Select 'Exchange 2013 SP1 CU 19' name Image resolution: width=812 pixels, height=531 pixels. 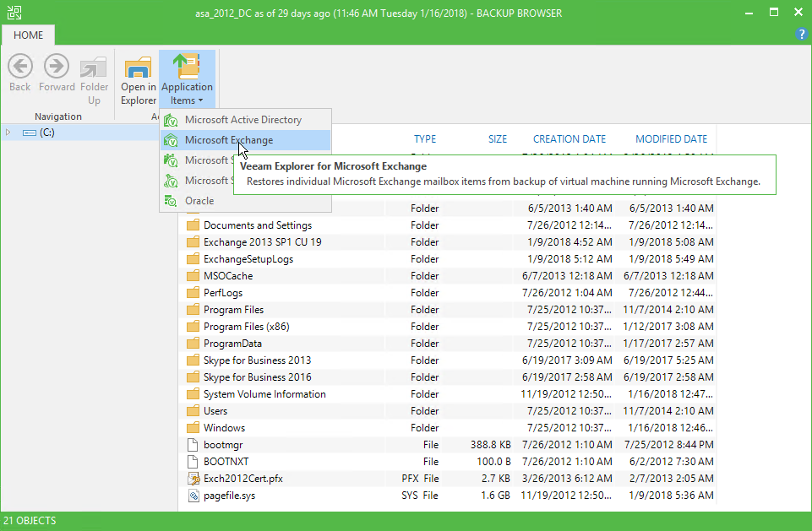263,241
